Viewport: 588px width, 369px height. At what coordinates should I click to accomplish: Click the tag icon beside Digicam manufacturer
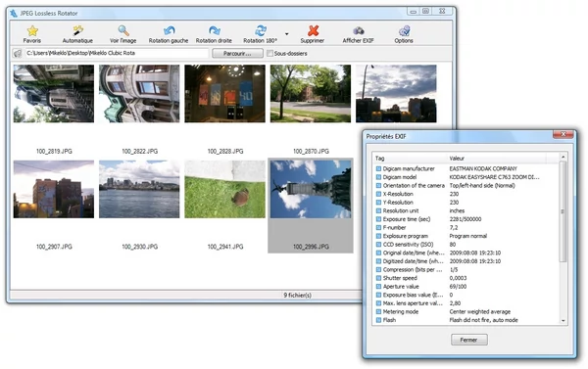click(x=378, y=168)
